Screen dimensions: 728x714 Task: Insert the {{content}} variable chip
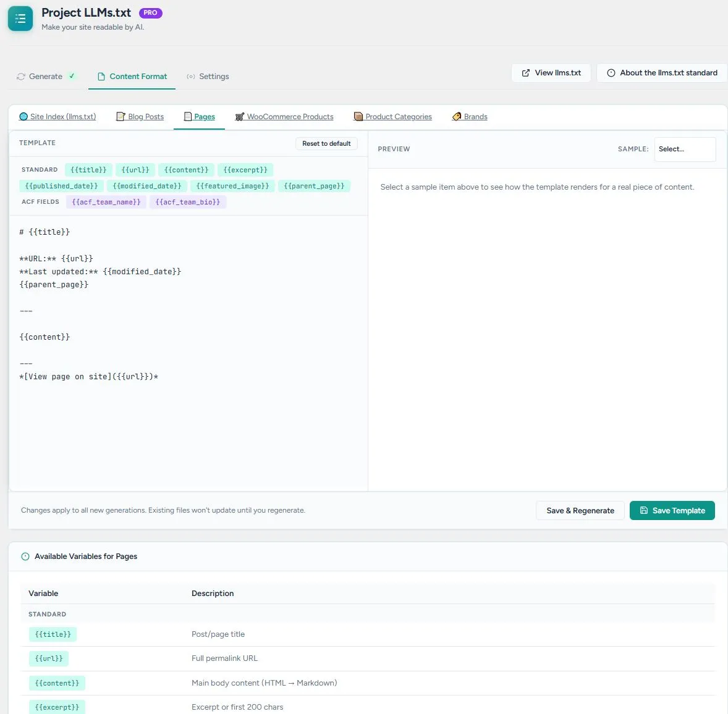point(186,170)
